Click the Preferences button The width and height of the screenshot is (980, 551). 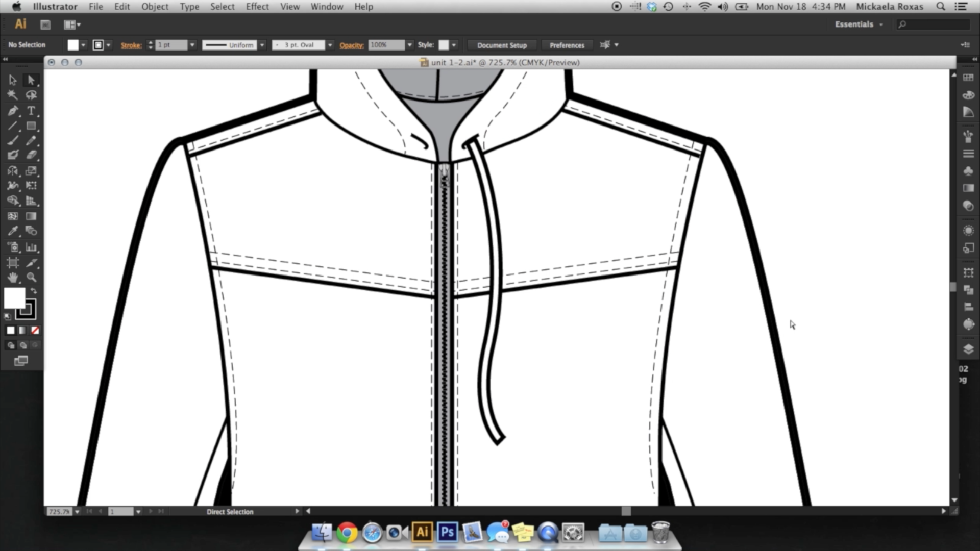pos(567,45)
